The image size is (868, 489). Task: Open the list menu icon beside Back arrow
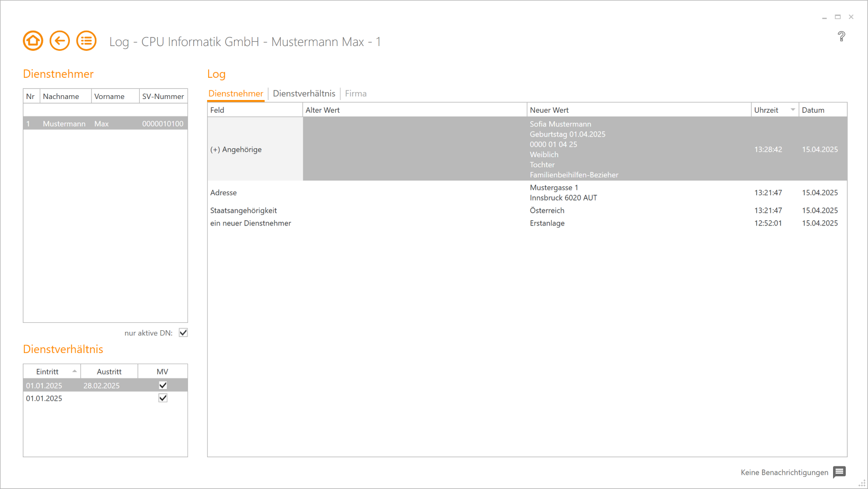pyautogui.click(x=86, y=41)
